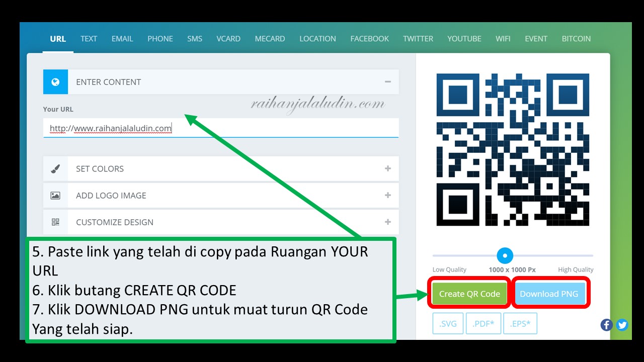Go to the PHONE tab
The width and height of the screenshot is (644, 362).
160,39
